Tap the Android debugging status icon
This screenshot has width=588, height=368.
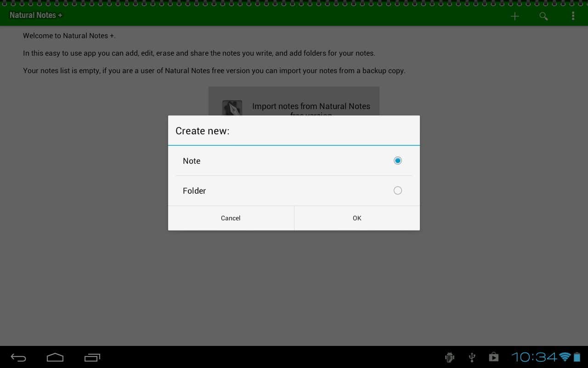450,357
